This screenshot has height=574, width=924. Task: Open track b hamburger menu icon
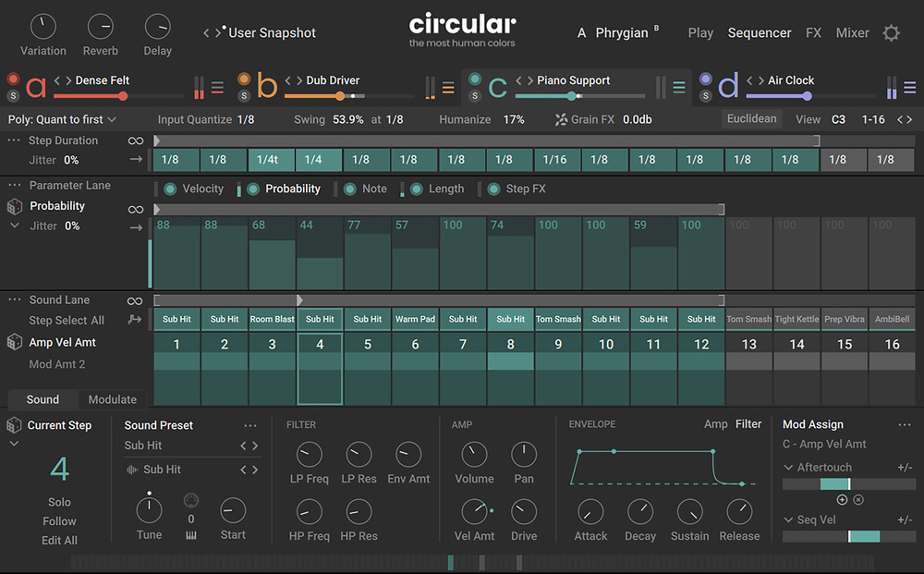pos(448,88)
